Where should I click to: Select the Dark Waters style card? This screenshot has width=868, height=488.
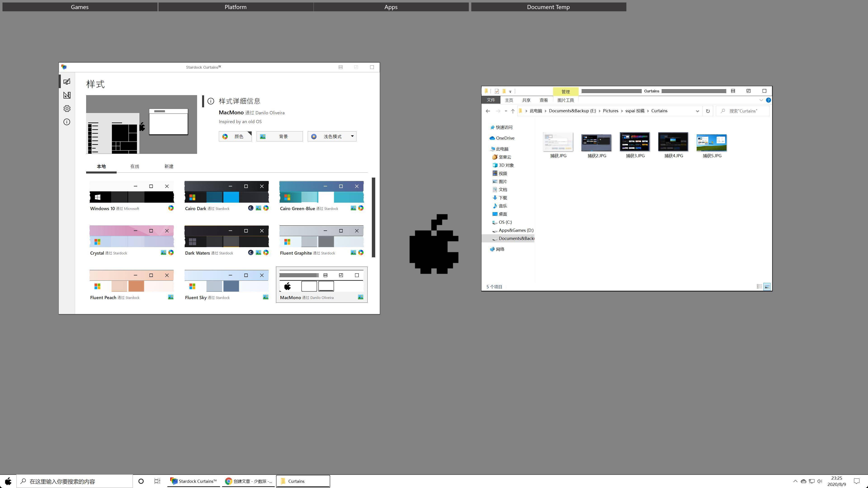pos(226,241)
